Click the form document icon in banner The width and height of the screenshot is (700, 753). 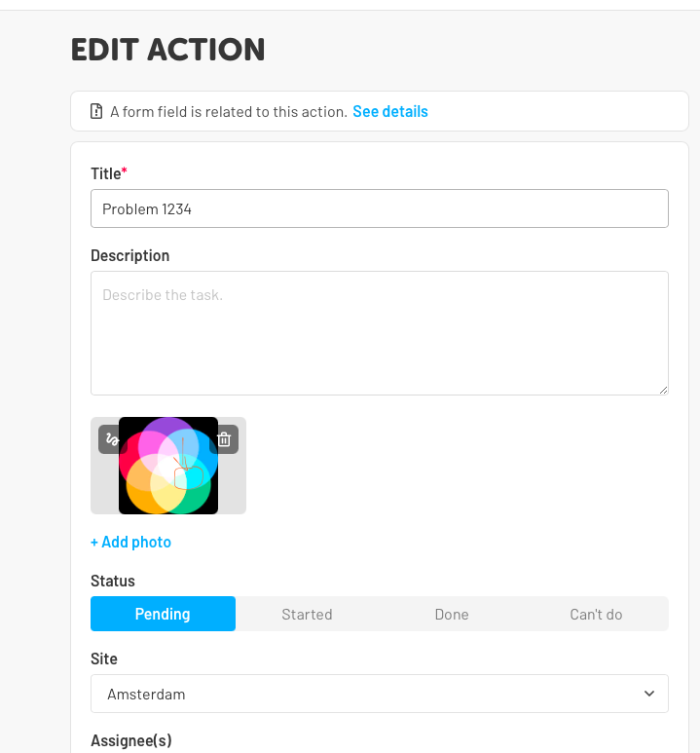pos(96,111)
